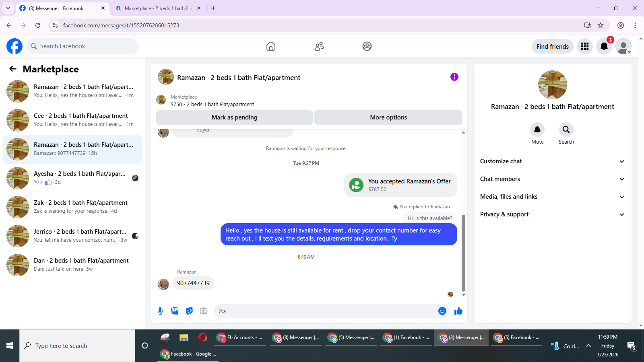Expand Media, files and links section

pos(552,197)
